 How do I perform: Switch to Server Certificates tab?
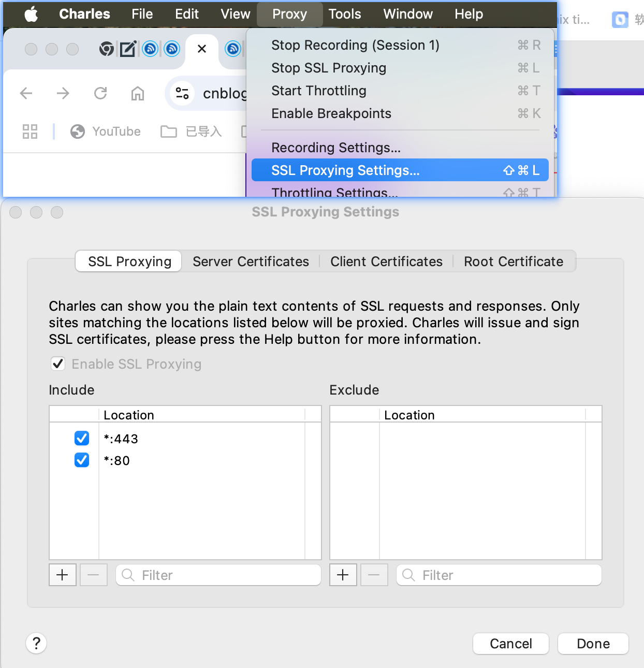251,262
